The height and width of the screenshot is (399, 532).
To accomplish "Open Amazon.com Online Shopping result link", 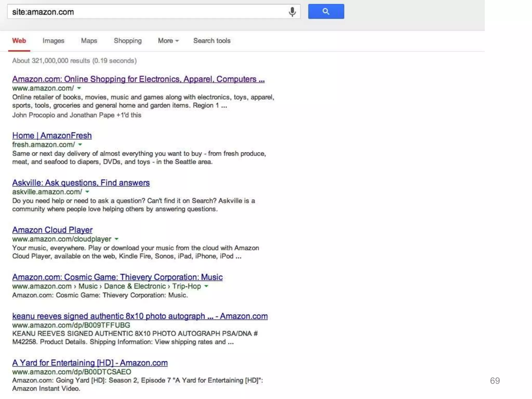I will click(138, 79).
